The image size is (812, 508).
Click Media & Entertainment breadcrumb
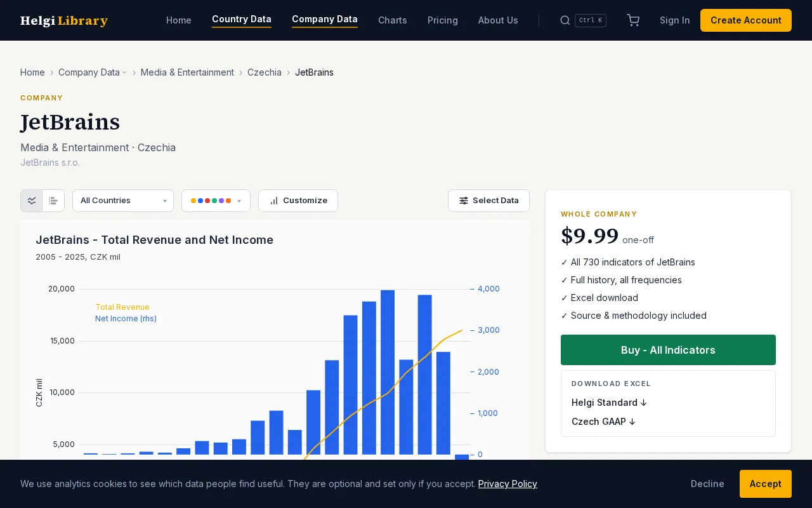[x=187, y=72]
